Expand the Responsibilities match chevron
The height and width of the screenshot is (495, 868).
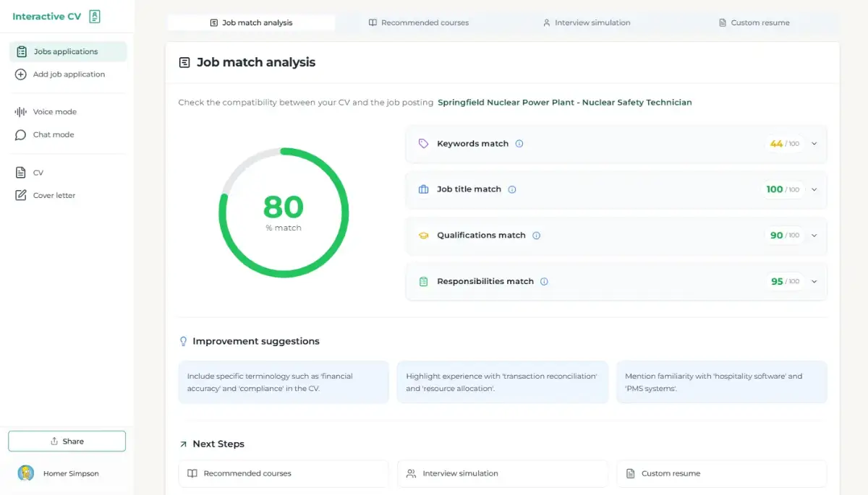[x=814, y=282]
